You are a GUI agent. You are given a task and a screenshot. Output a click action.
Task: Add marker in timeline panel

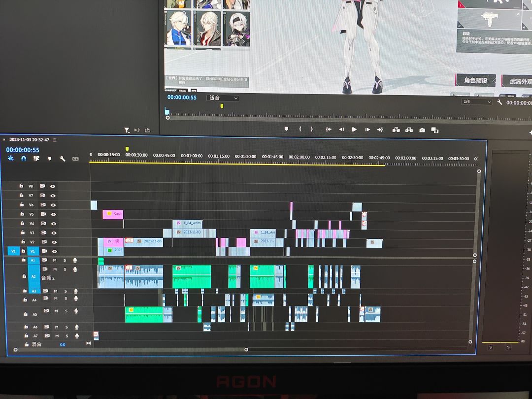[50, 159]
